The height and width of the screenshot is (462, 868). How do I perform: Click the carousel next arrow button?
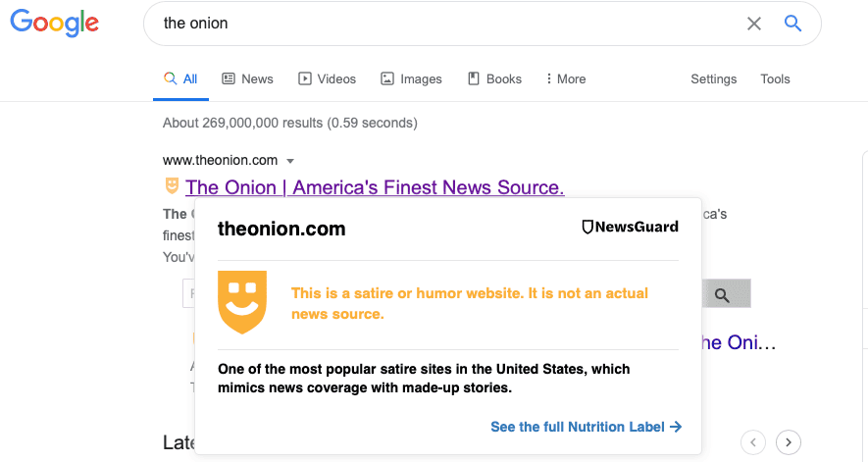coord(790,441)
